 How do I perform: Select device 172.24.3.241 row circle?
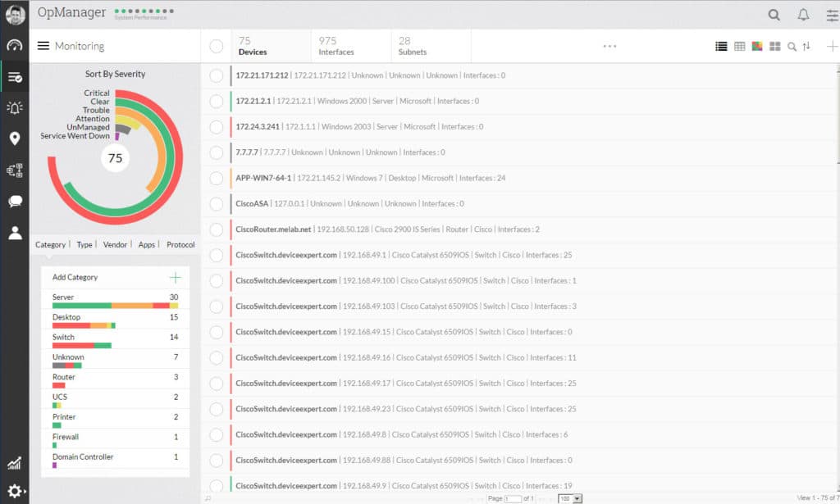[217, 127]
